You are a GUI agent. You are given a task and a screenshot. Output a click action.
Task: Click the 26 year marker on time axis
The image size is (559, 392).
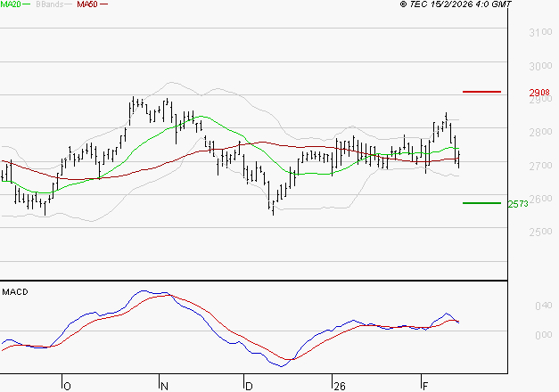340,386
